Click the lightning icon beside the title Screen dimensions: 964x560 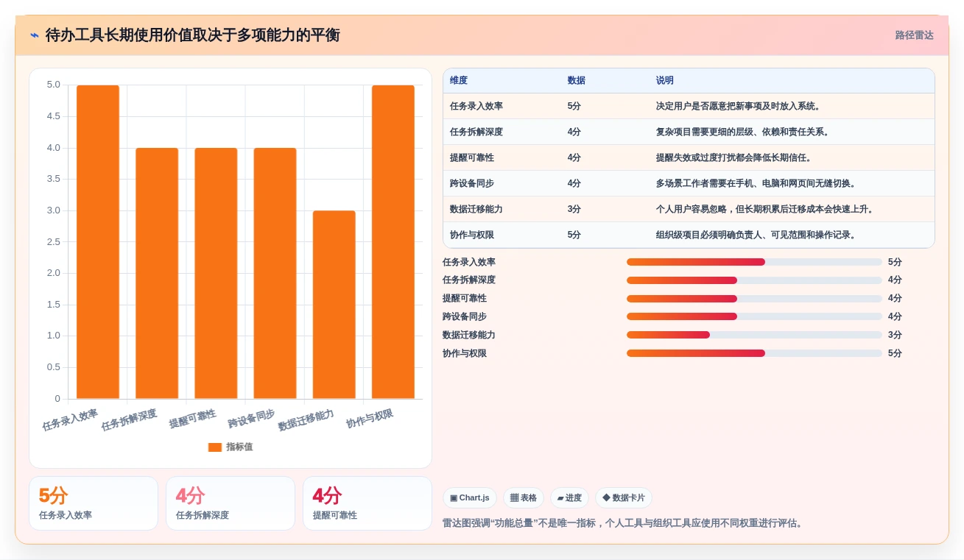coord(35,35)
